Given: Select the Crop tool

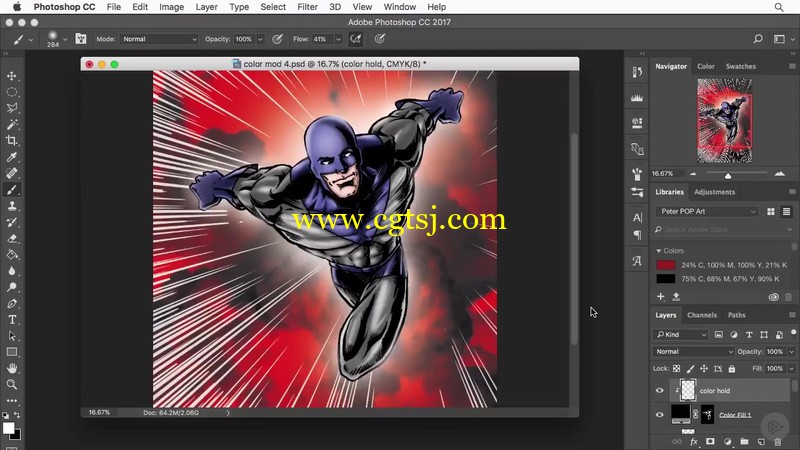Looking at the screenshot, I should point(12,141).
